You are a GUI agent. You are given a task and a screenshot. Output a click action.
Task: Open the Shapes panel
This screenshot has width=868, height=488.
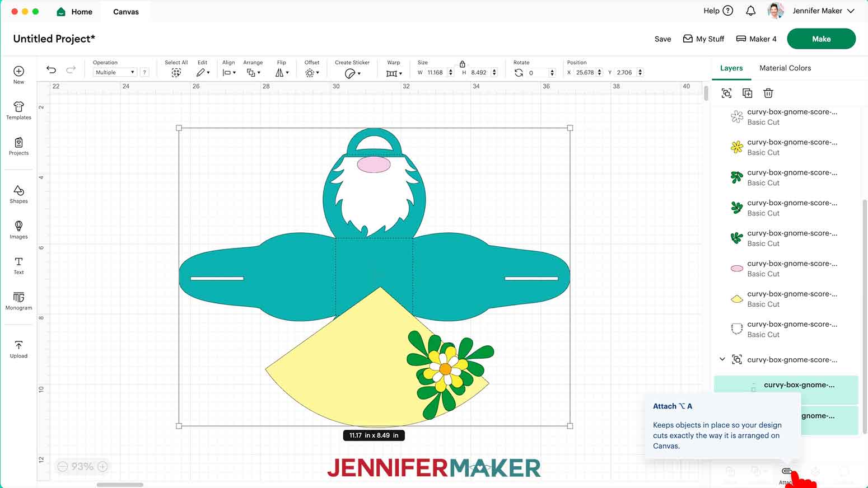tap(18, 194)
